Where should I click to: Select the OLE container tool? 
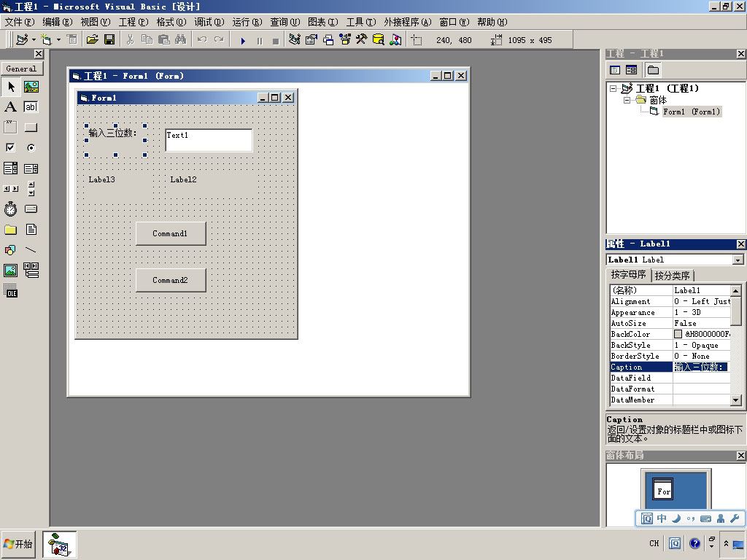(x=10, y=290)
